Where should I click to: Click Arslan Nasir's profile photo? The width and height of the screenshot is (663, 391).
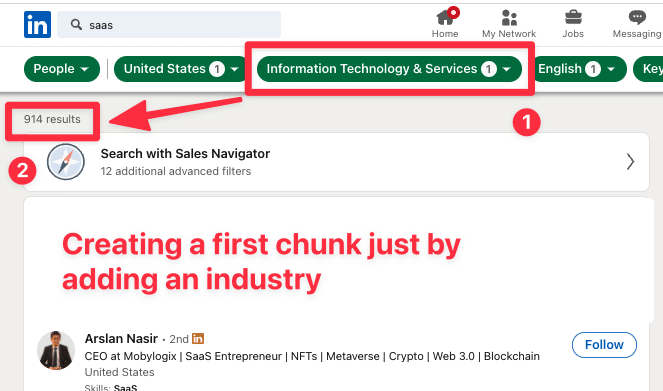click(56, 350)
